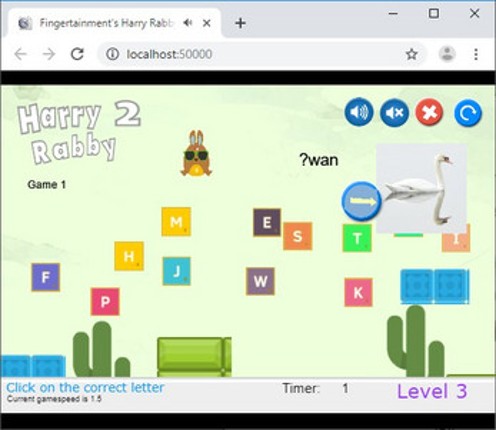The height and width of the screenshot is (430, 496).
Task: Click the Timer value display
Action: click(345, 388)
